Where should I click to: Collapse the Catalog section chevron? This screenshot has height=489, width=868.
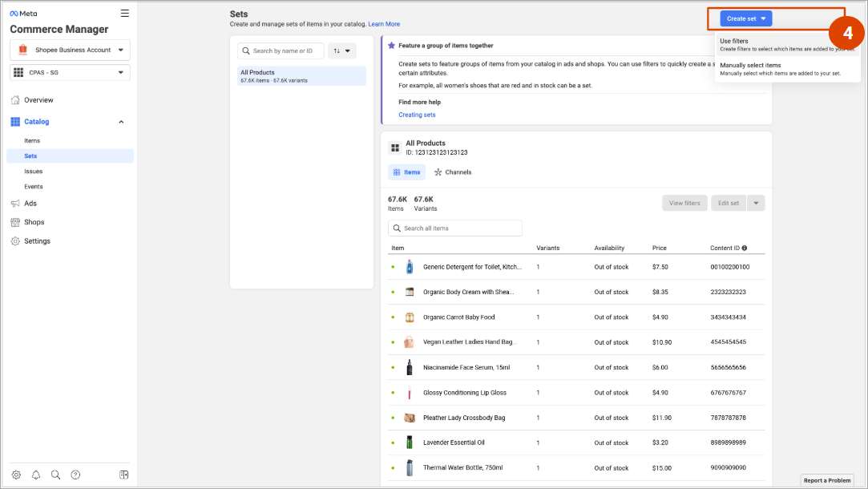coord(121,122)
